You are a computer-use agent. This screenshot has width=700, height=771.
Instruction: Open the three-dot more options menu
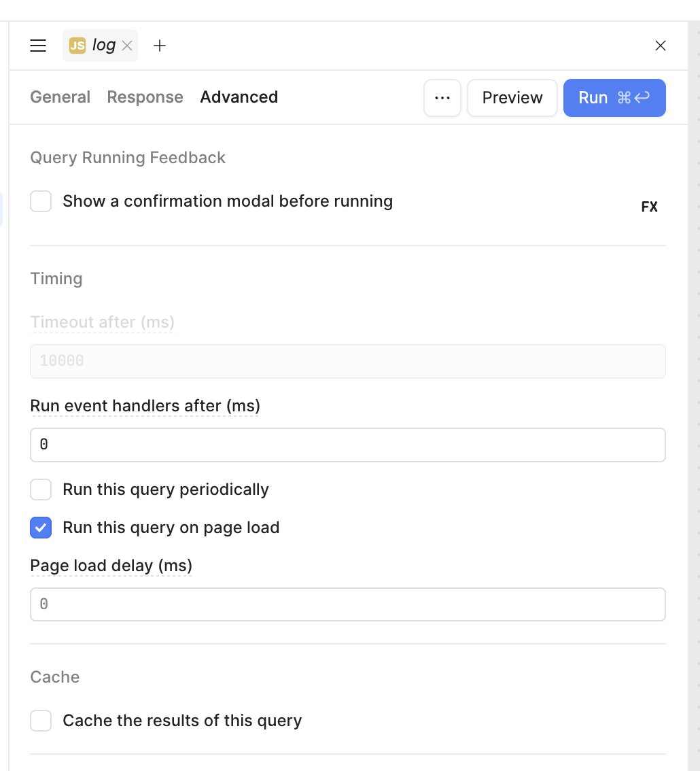coord(442,98)
